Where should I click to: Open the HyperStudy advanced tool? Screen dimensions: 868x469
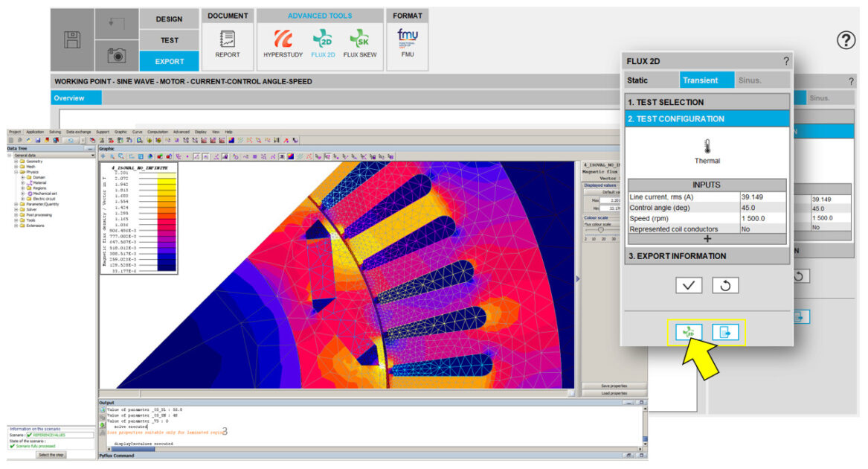283,43
